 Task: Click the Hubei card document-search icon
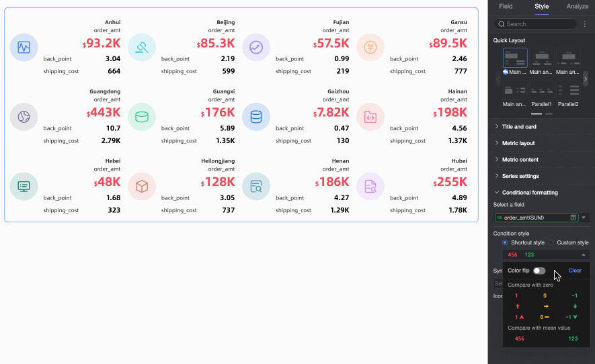click(370, 186)
